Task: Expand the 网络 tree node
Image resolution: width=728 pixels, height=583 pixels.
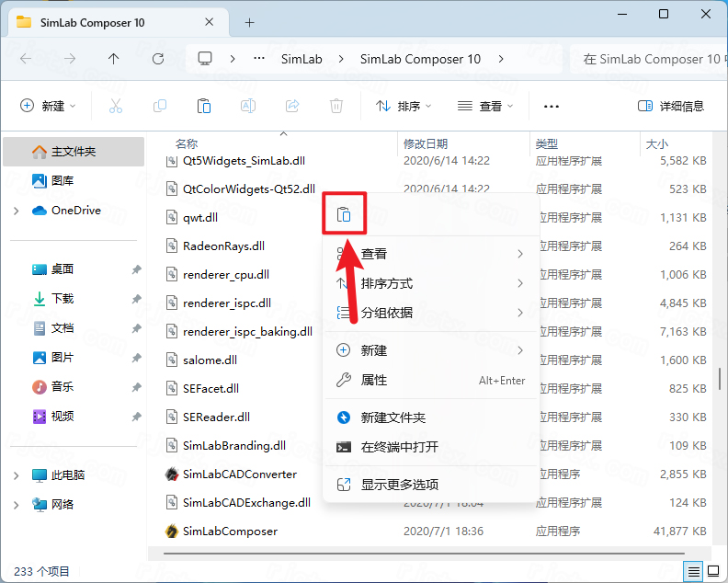Action: click(x=17, y=505)
